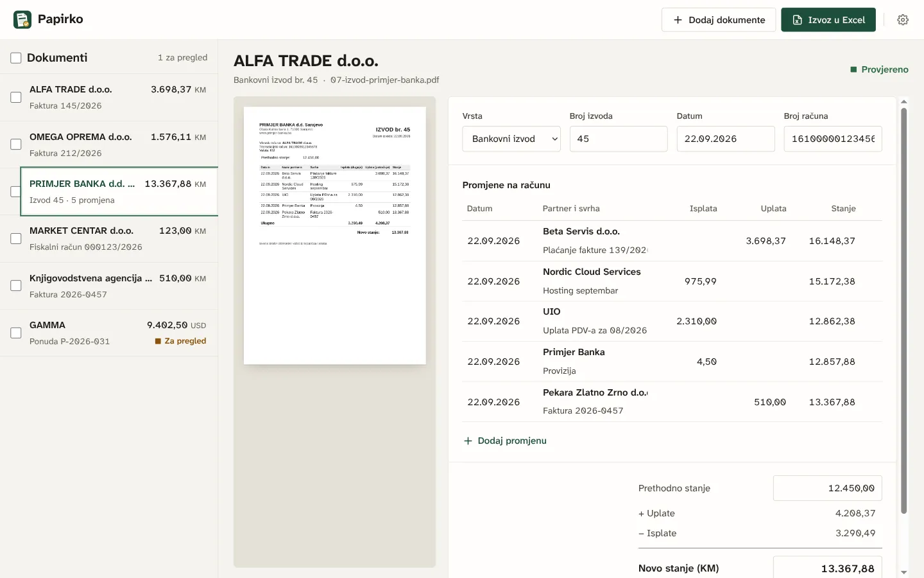Viewport: 924px width, 578px height.
Task: Click the Za pregled status tag
Action: point(180,341)
